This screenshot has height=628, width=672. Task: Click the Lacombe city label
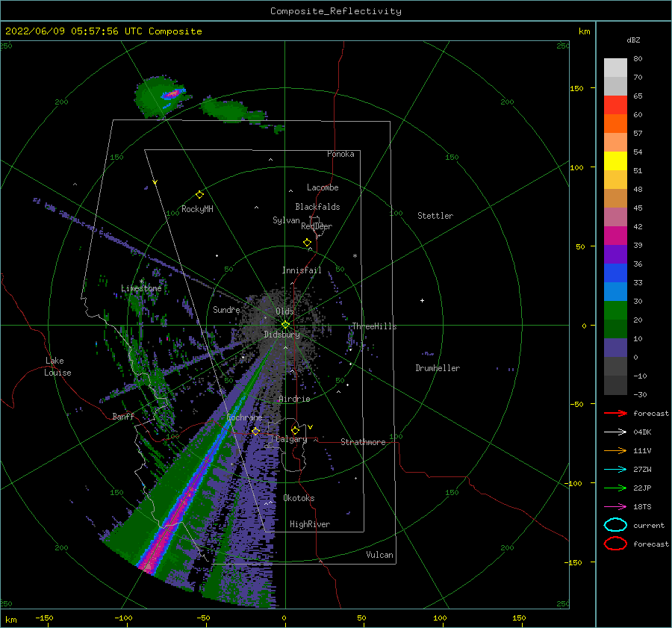pos(323,187)
